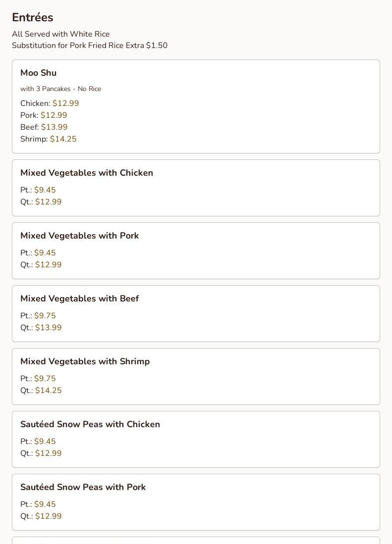The height and width of the screenshot is (544, 392).
Task: Select Mixed Vegetables with Pork pint price
Action: pyautogui.click(x=45, y=253)
